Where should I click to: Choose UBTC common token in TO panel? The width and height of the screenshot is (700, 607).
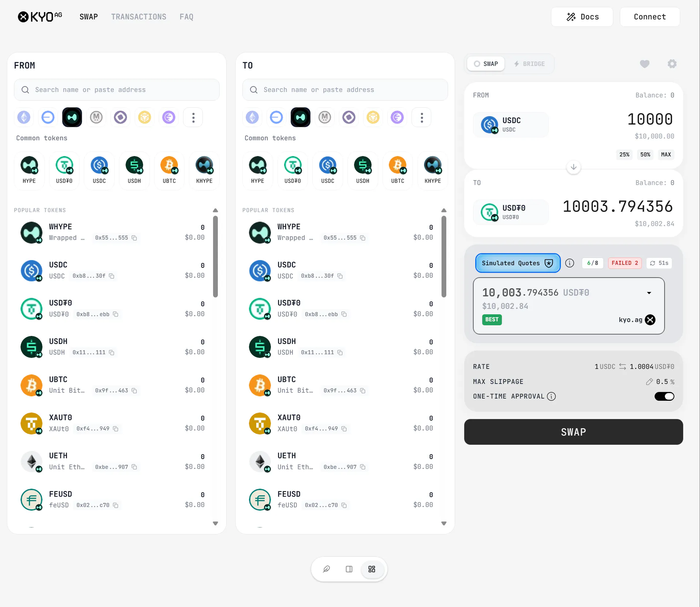(398, 170)
